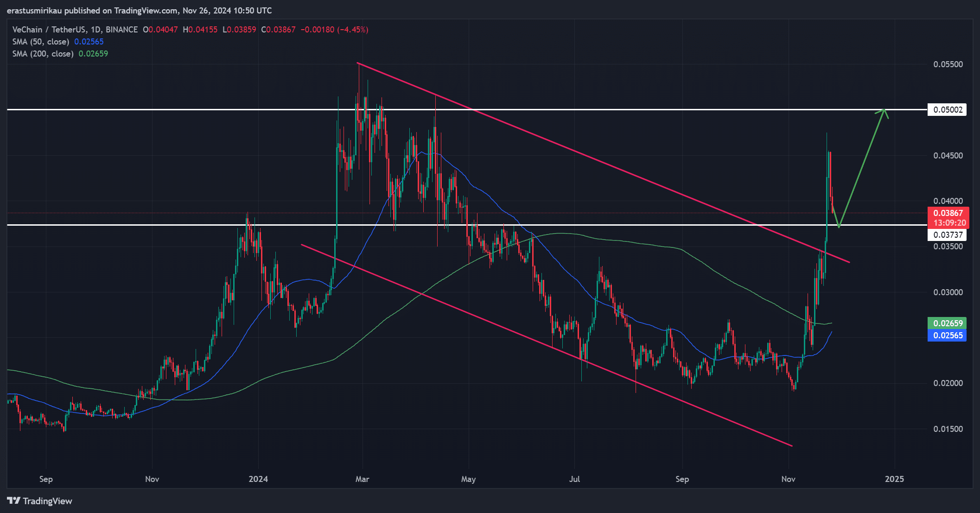Click the TradingView wordmark text
Viewport: 980px width, 513px height.
[47, 501]
